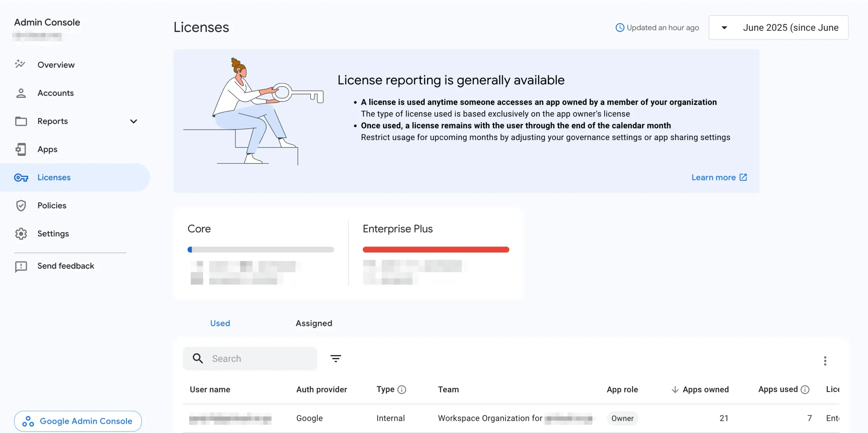
Task: Sort by Team column header
Action: pyautogui.click(x=448, y=390)
